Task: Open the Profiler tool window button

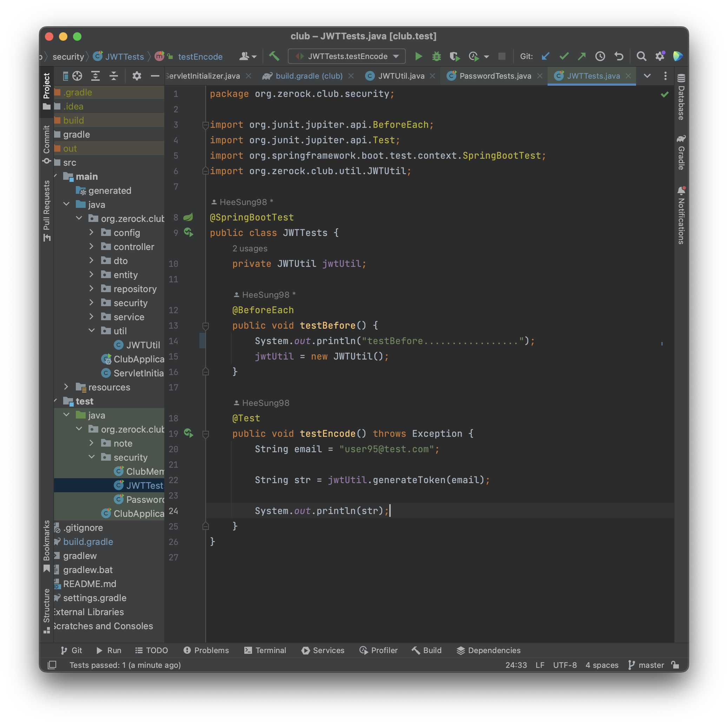Action: tap(378, 651)
